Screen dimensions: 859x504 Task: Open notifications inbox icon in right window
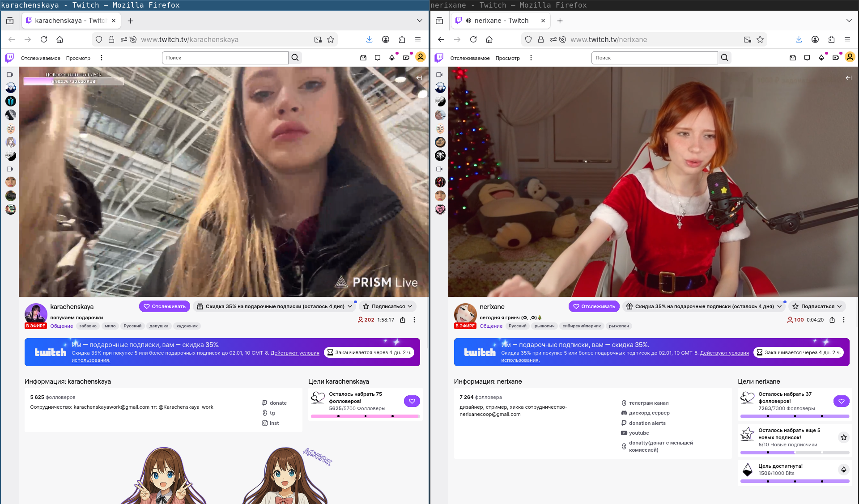[x=793, y=58]
